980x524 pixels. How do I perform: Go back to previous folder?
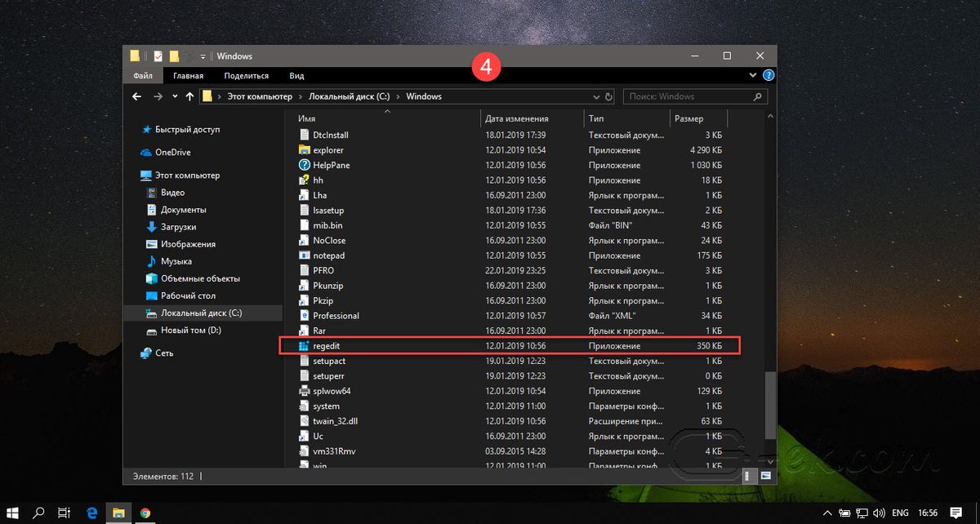click(x=137, y=96)
